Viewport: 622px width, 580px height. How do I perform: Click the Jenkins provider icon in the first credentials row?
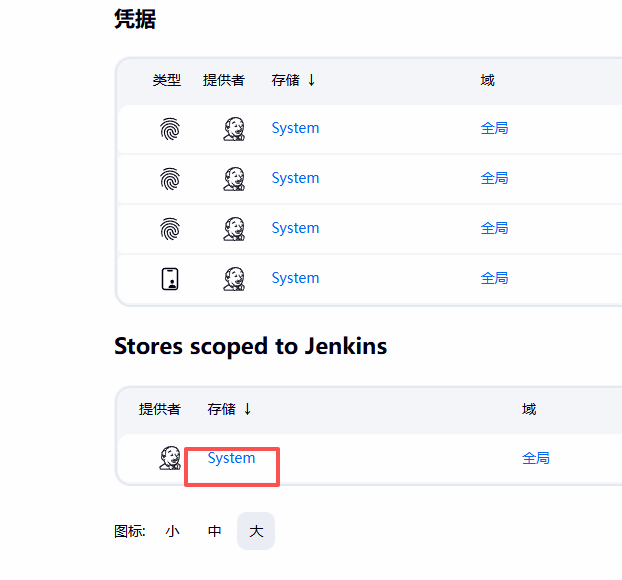click(x=234, y=129)
